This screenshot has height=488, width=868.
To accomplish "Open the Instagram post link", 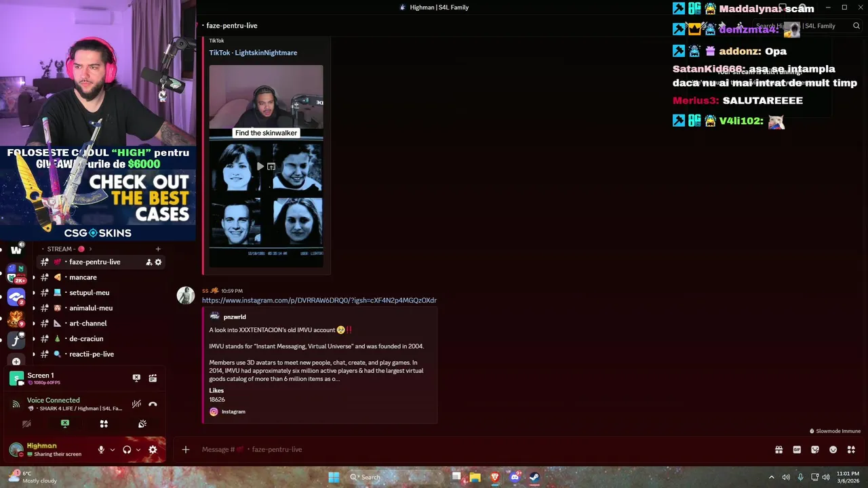I will [319, 300].
